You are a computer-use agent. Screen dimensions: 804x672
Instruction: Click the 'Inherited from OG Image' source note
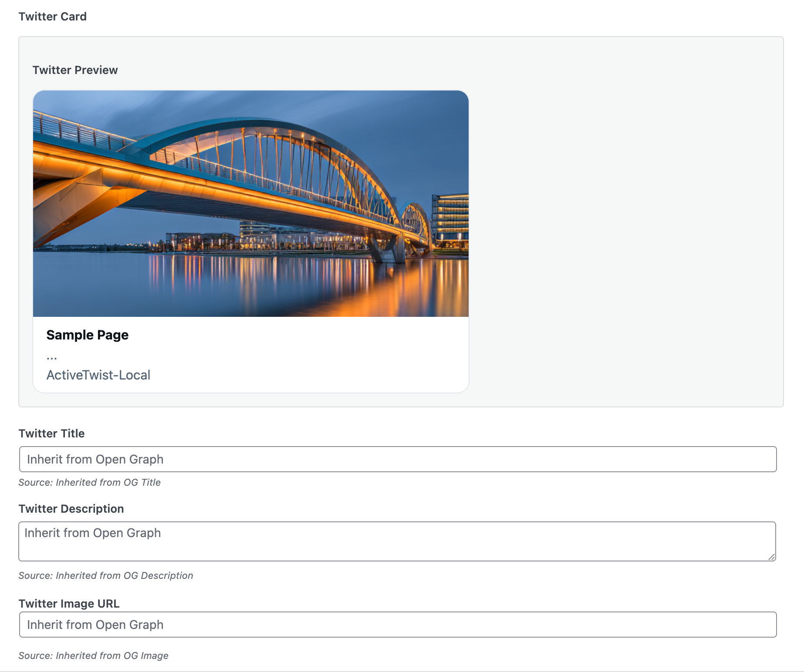point(93,655)
